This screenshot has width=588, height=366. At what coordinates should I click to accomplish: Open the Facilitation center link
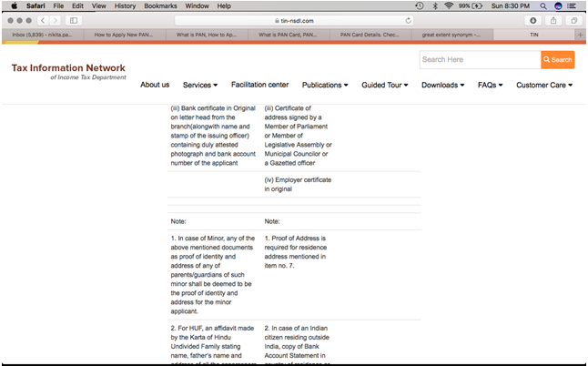[x=260, y=85]
